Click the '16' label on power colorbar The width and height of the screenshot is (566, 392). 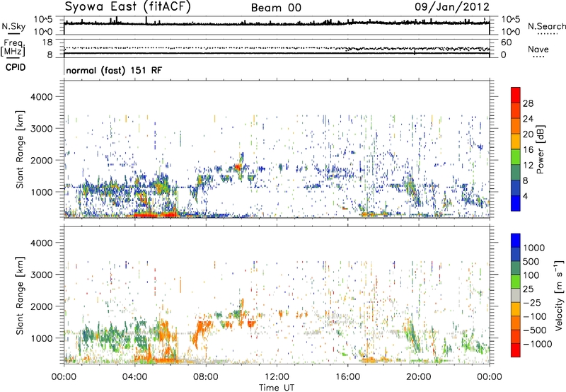528,150
